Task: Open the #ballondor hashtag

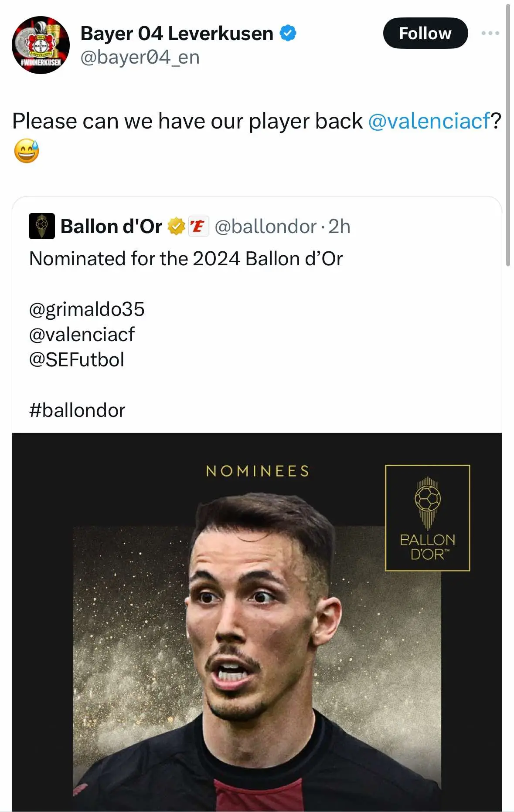Action: pos(77,410)
